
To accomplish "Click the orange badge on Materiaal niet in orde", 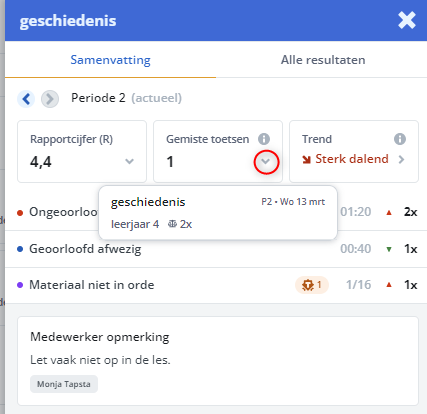I will tap(312, 285).
